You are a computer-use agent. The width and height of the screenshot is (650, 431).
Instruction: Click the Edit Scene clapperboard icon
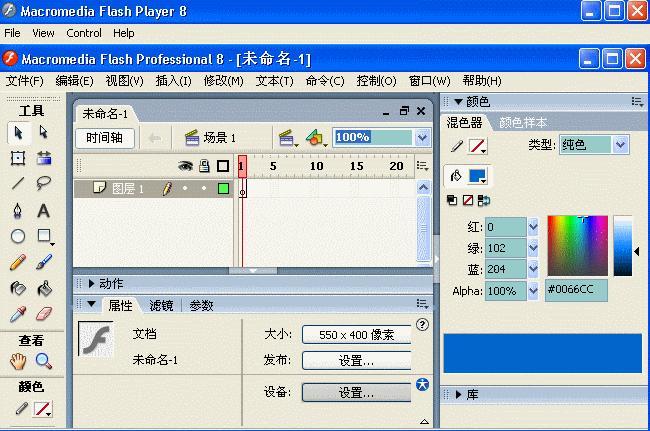point(288,138)
